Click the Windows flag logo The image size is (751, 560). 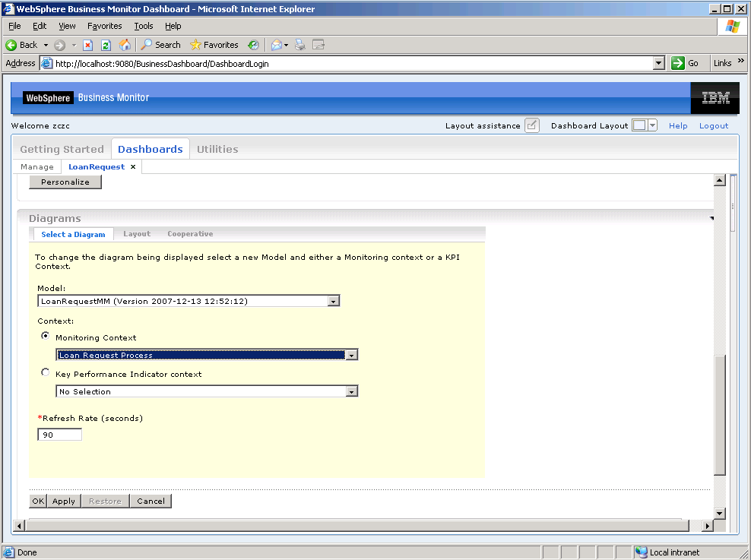coord(732,27)
